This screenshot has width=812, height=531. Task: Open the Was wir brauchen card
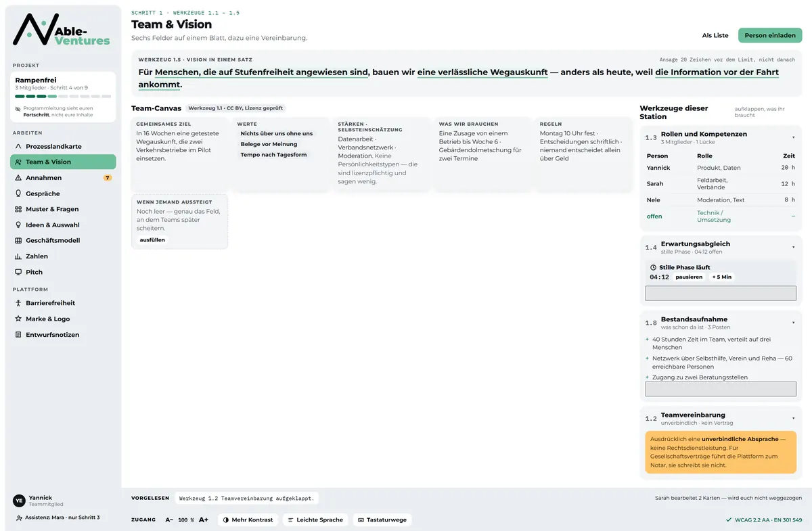[x=483, y=154]
